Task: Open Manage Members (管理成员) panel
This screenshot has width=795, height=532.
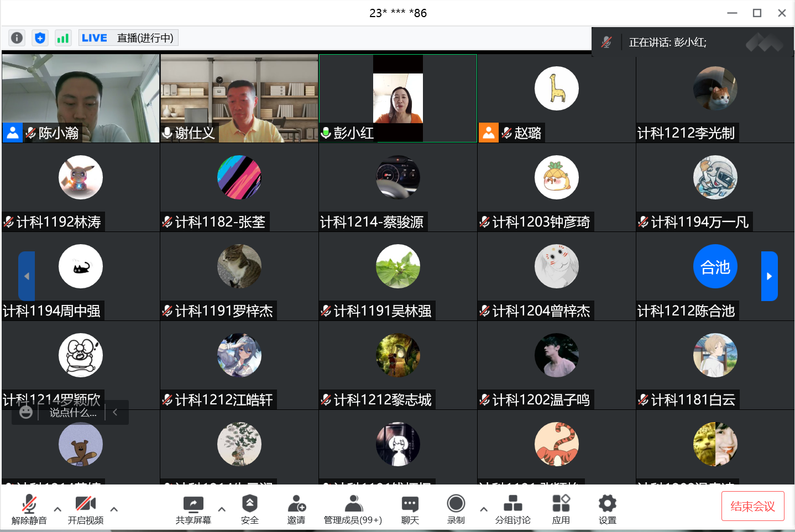Action: (353, 509)
